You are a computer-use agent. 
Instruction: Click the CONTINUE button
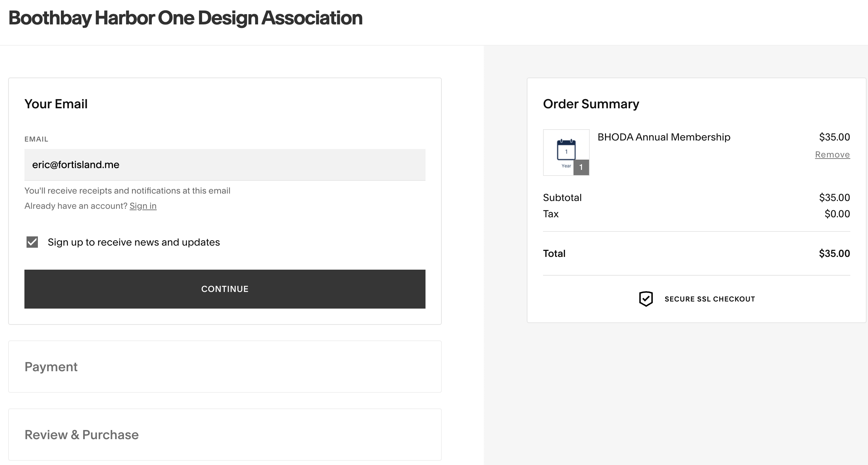225,289
